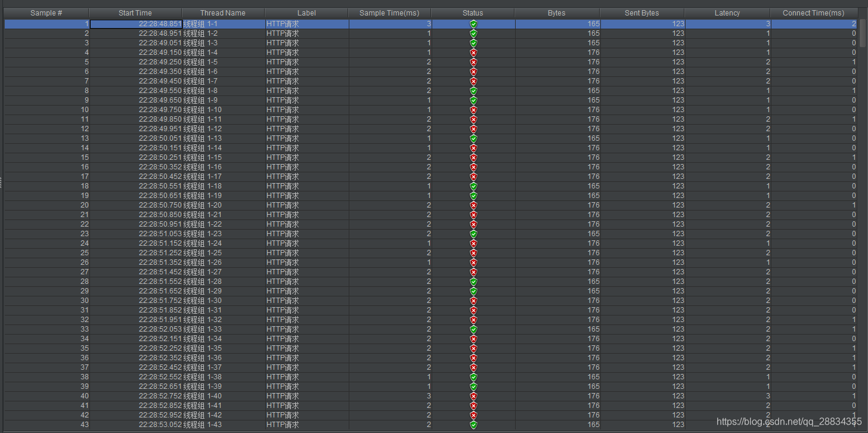This screenshot has width=868, height=433.
Task: Sort by the Sample # column header
Action: 46,13
